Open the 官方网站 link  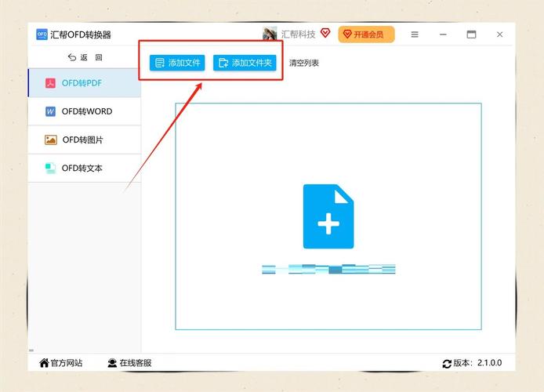pos(61,363)
